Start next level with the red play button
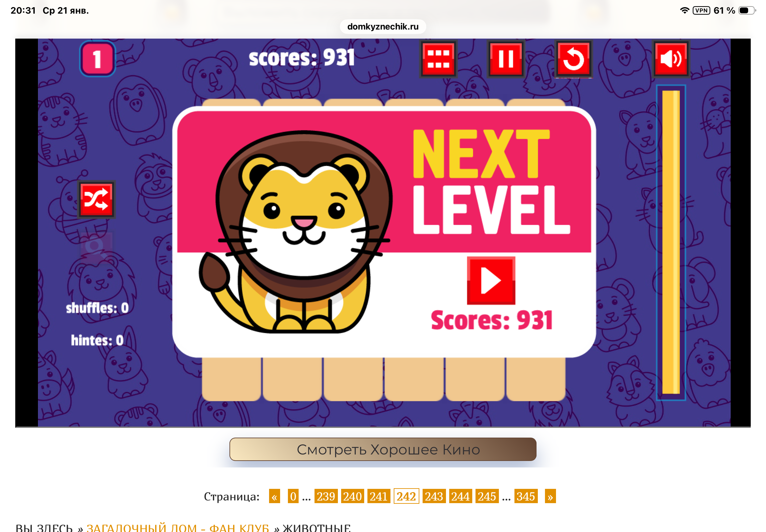 [x=490, y=280]
